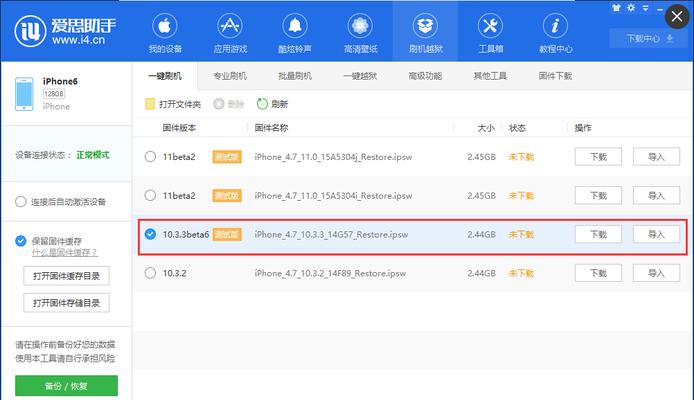Image resolution: width=694 pixels, height=400 pixels.
Task: Download the 10.3.2 14F89 firmware
Action: pyautogui.click(x=598, y=273)
